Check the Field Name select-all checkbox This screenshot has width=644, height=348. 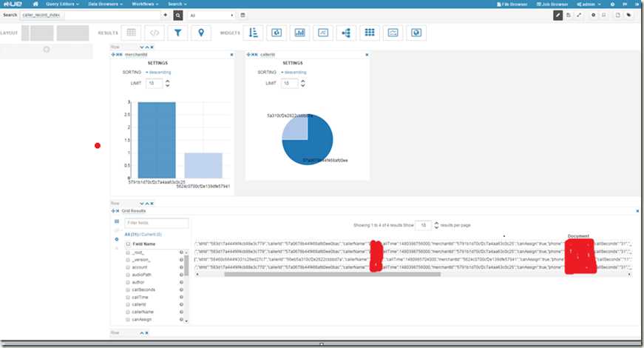pyautogui.click(x=128, y=244)
